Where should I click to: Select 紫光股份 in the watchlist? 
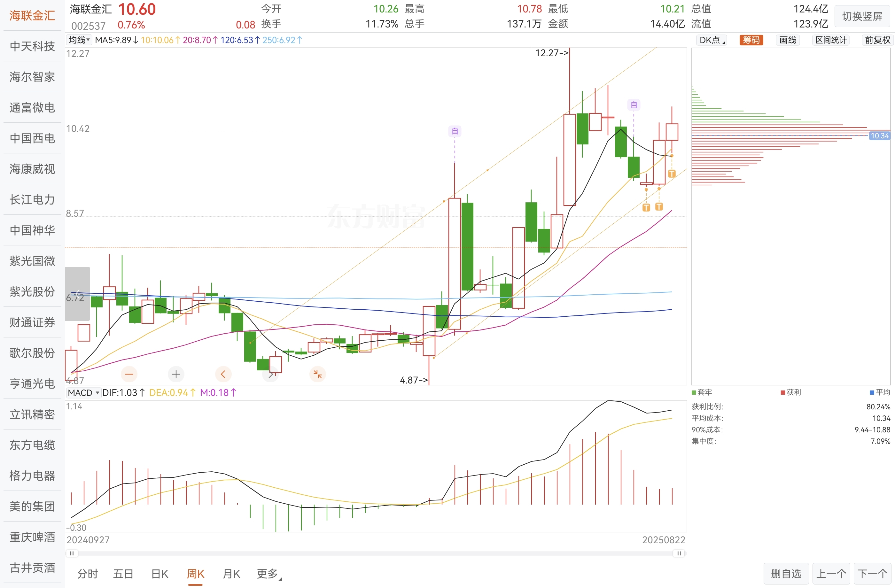tap(32, 291)
